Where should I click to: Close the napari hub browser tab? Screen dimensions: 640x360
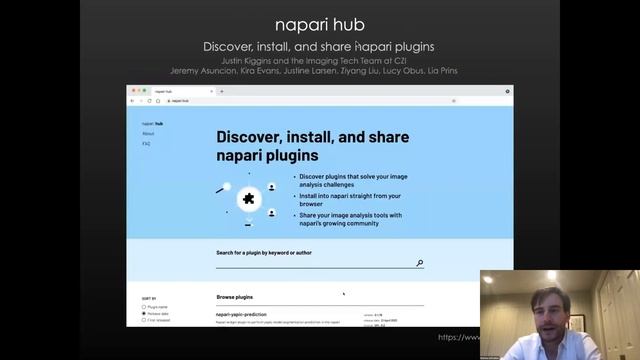(x=211, y=91)
